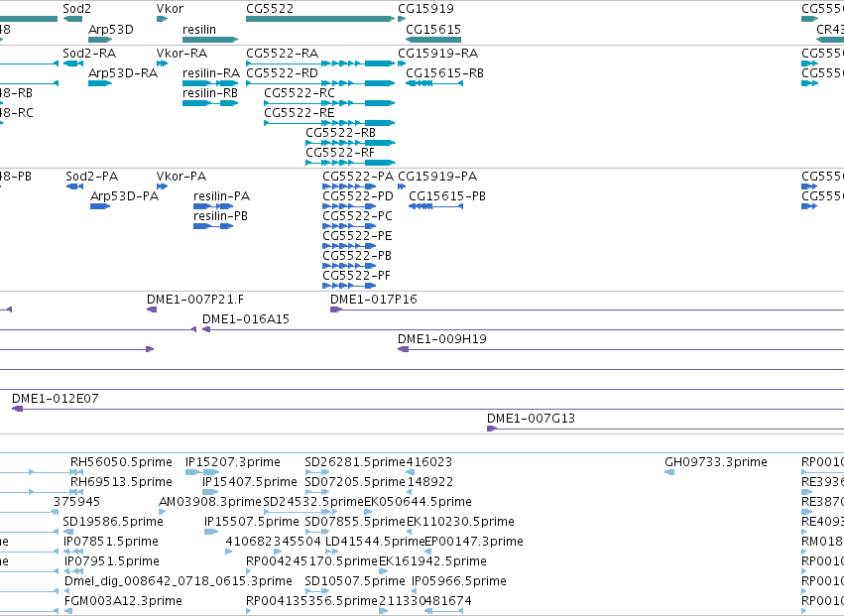The image size is (844, 616).
Task: Open the CG5522-PD protein label
Action: 358,196
